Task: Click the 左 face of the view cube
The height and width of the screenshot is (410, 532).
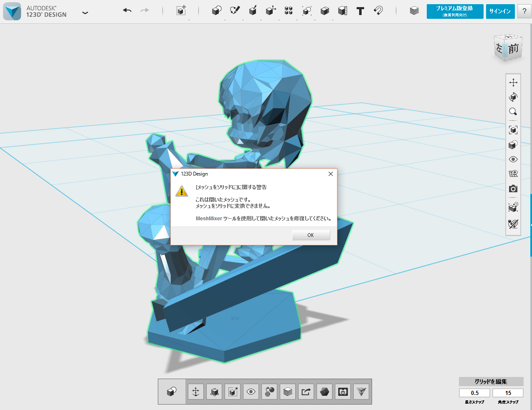Action: tap(499, 48)
